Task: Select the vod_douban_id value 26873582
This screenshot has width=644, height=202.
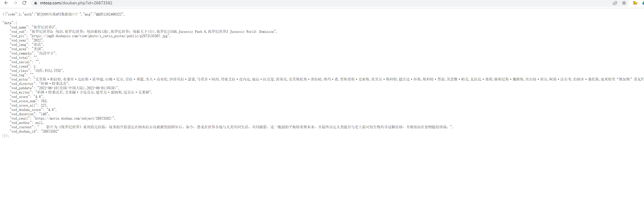Action: click(x=50, y=131)
